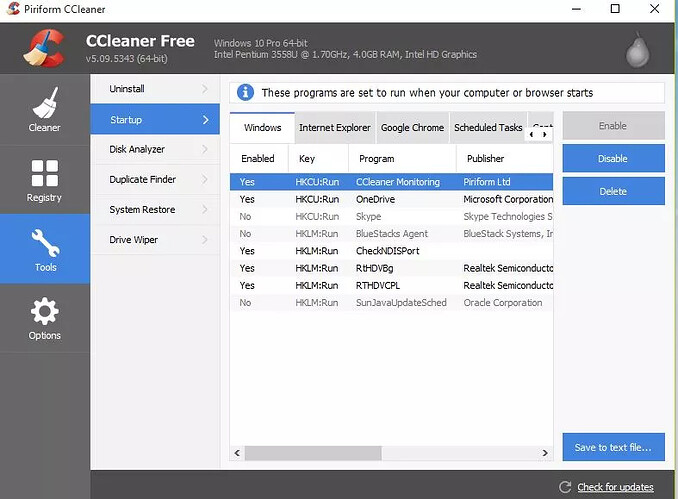Click the Check for updates link

point(615,487)
